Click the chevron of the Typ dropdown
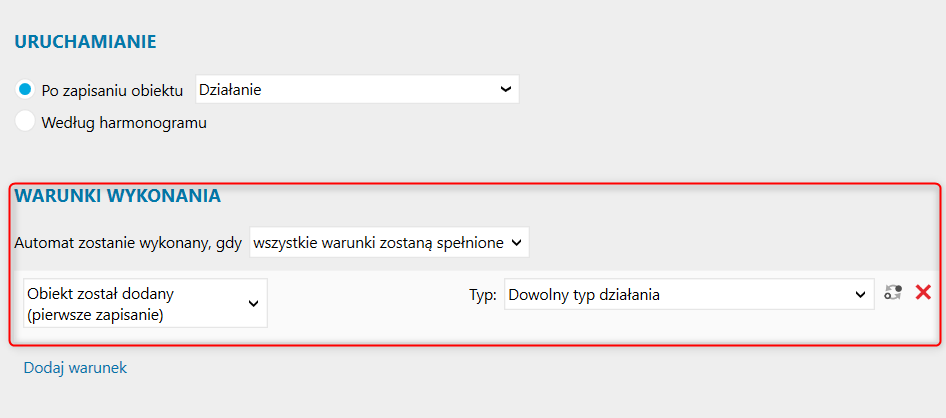This screenshot has width=946, height=418. (x=861, y=295)
